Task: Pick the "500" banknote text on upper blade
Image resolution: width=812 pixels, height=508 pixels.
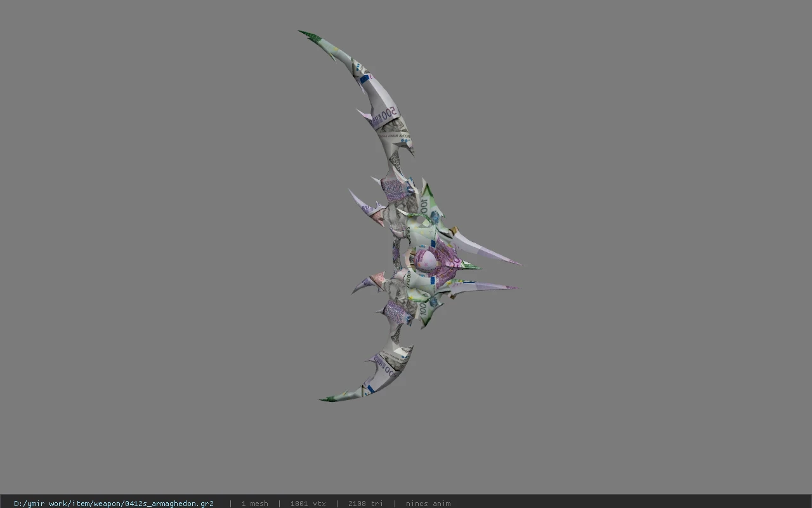Action: point(388,115)
